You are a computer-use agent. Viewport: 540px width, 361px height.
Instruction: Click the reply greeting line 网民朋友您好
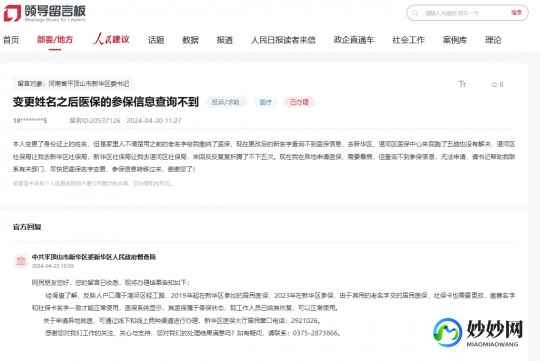click(111, 283)
